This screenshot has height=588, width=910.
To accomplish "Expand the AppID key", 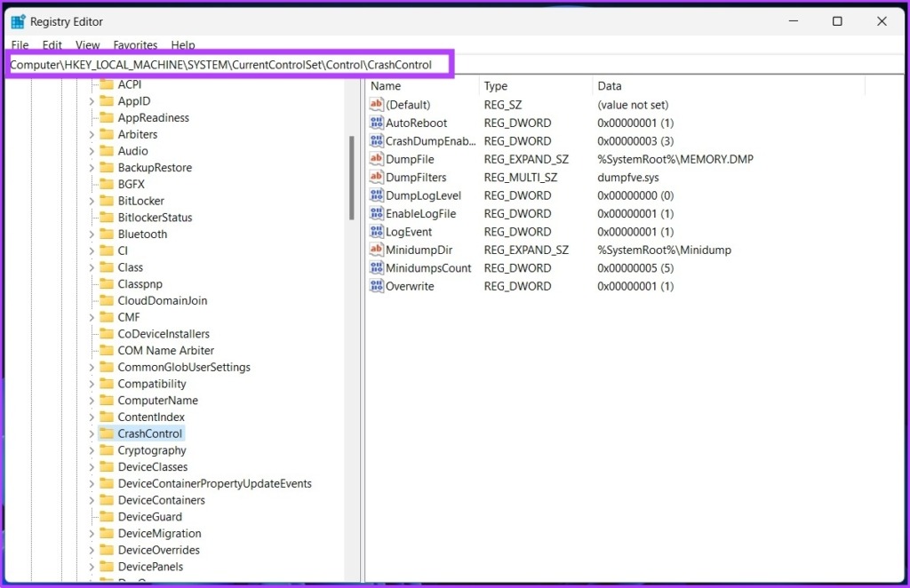I will [92, 101].
